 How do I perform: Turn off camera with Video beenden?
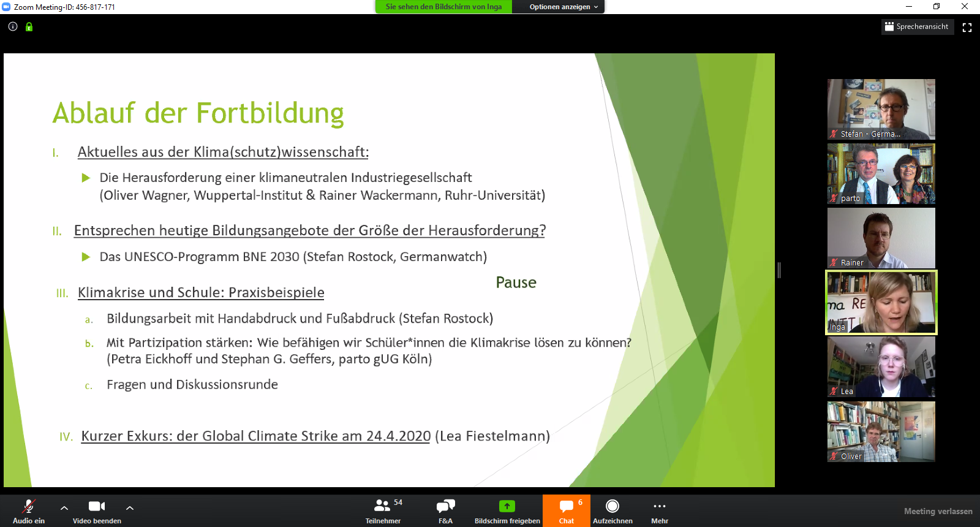[97, 511]
